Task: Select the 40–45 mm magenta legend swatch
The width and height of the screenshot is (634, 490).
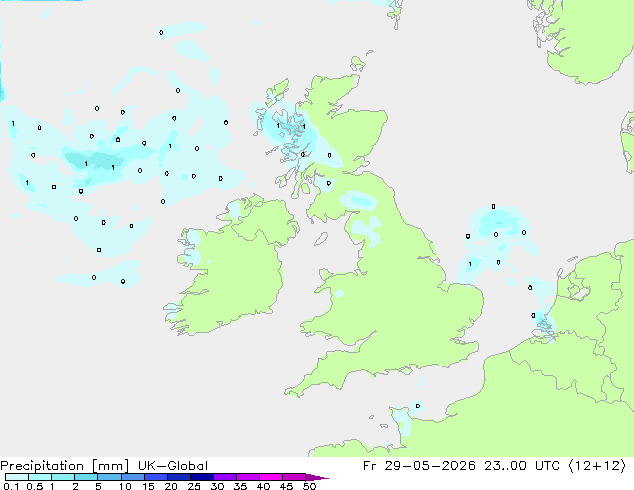Action: click(271, 477)
